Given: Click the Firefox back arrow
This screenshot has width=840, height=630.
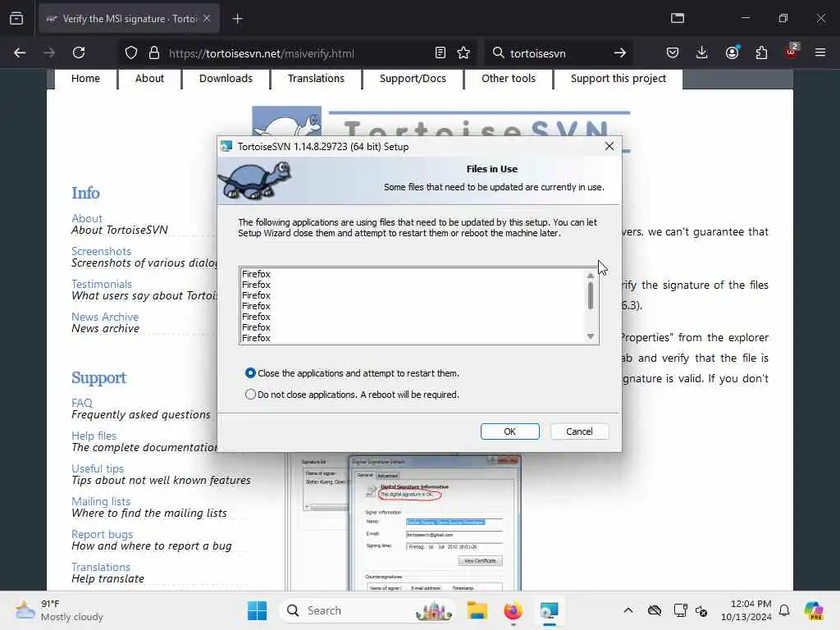Looking at the screenshot, I should [x=20, y=52].
